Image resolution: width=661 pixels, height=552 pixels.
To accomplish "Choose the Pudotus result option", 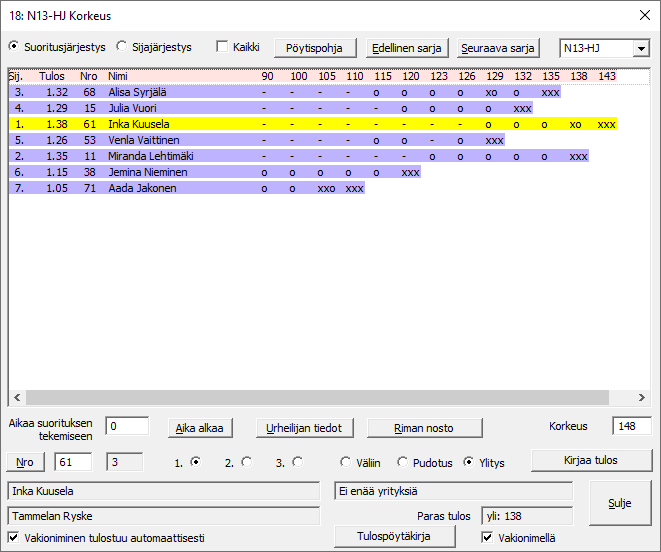I will (x=403, y=462).
